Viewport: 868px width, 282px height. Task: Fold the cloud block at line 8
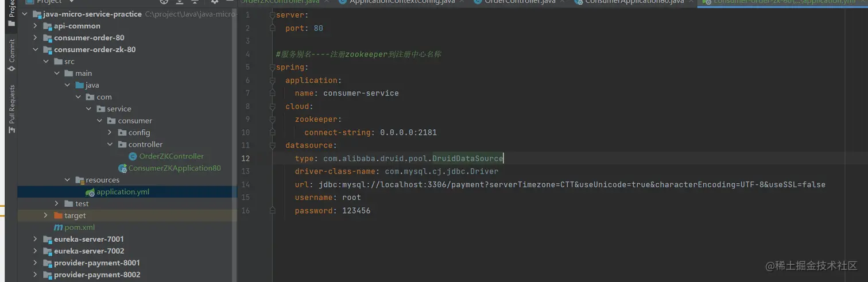[x=272, y=106]
